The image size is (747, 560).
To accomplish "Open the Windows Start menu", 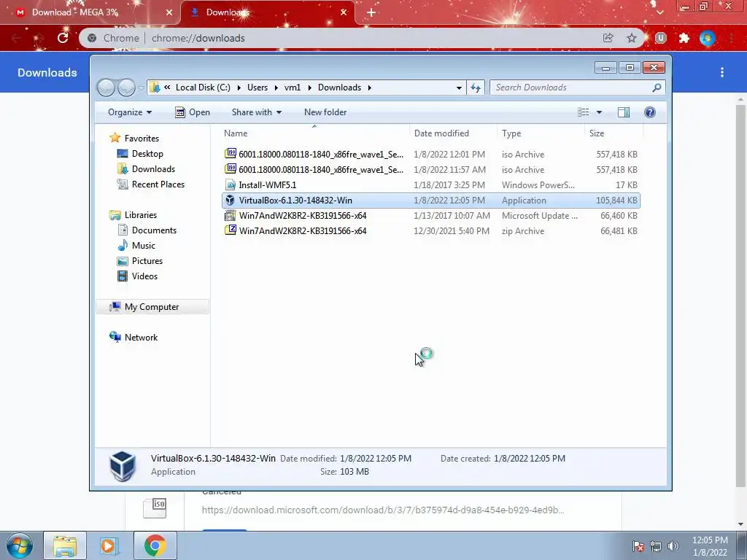I will [19, 545].
